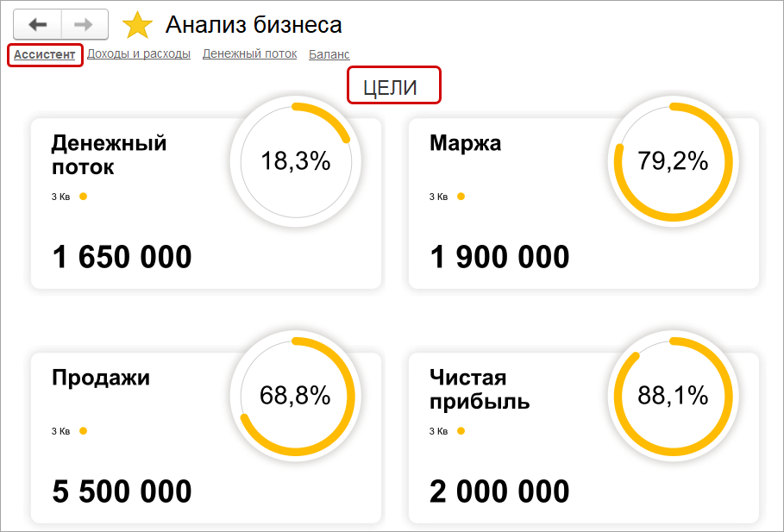
Task: Open the Маржа donut gauge
Action: tap(674, 161)
